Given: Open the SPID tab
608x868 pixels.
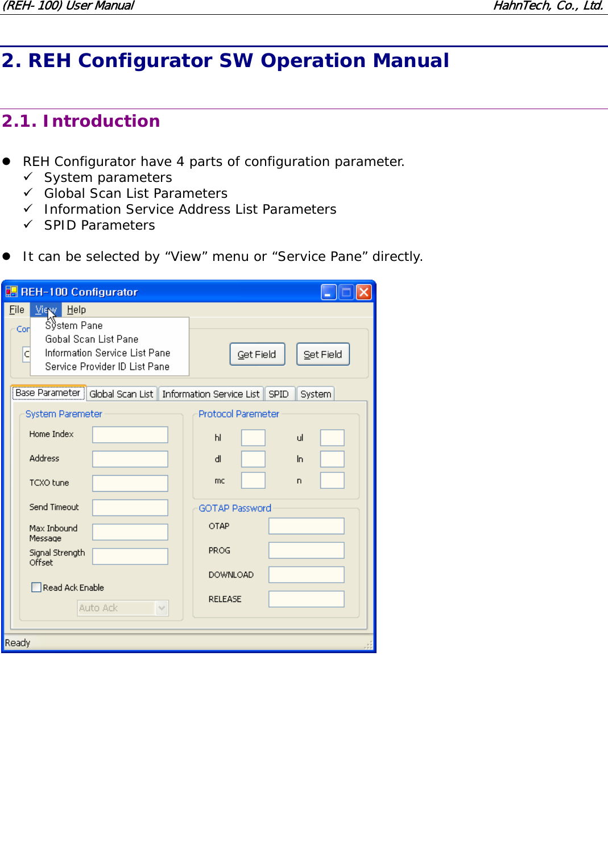Looking at the screenshot, I should (279, 393).
